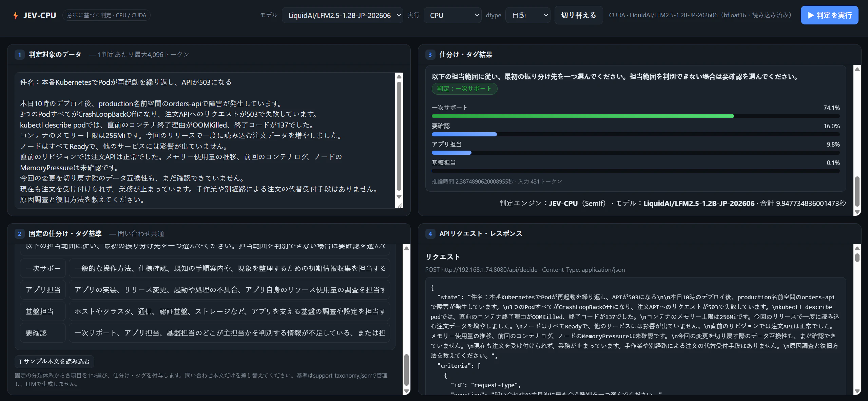The image size is (868, 401).
Task: Click the numbered badge 3 of 仕分け・タグ結果
Action: click(x=430, y=55)
